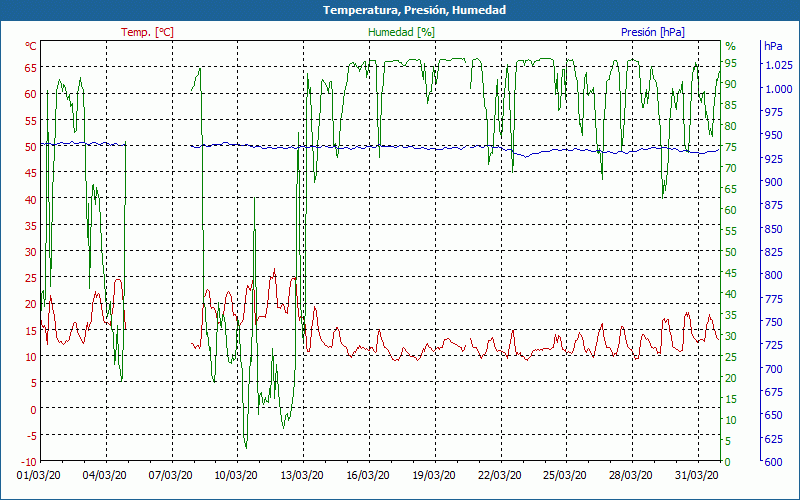Viewport: 800px width, 500px height.
Task: Click the red temperature axis value -5
Action: click(32, 436)
